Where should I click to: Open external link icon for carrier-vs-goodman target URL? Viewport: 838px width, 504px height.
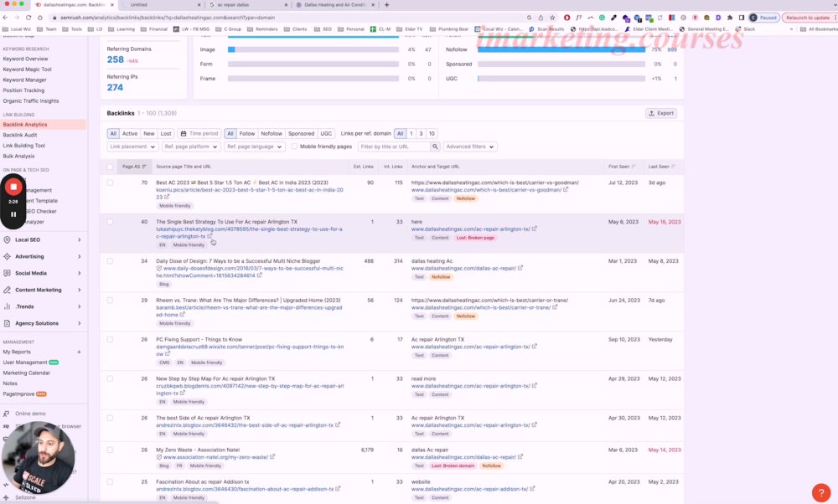point(566,189)
